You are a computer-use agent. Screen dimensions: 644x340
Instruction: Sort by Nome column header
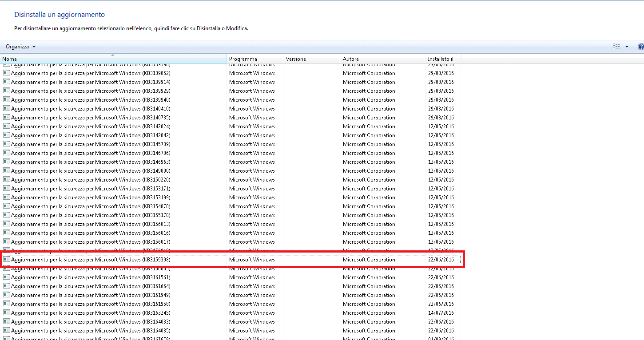tap(113, 59)
